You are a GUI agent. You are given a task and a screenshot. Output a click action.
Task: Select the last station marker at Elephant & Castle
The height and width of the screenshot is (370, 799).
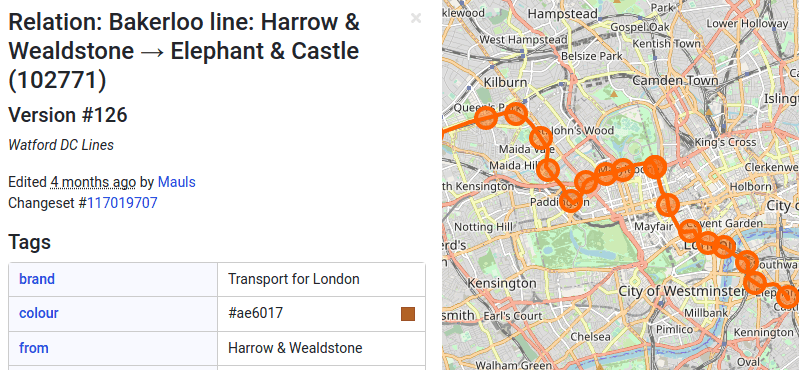(789, 296)
